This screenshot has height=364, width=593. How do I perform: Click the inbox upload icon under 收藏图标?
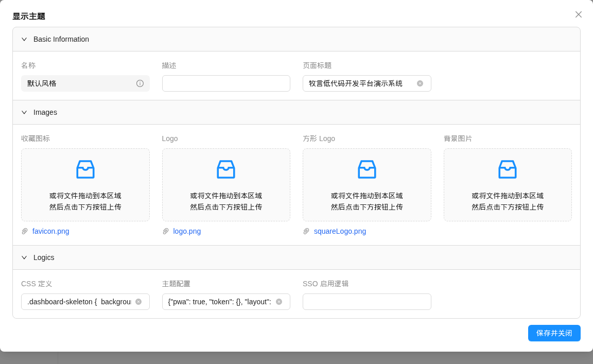point(85,169)
